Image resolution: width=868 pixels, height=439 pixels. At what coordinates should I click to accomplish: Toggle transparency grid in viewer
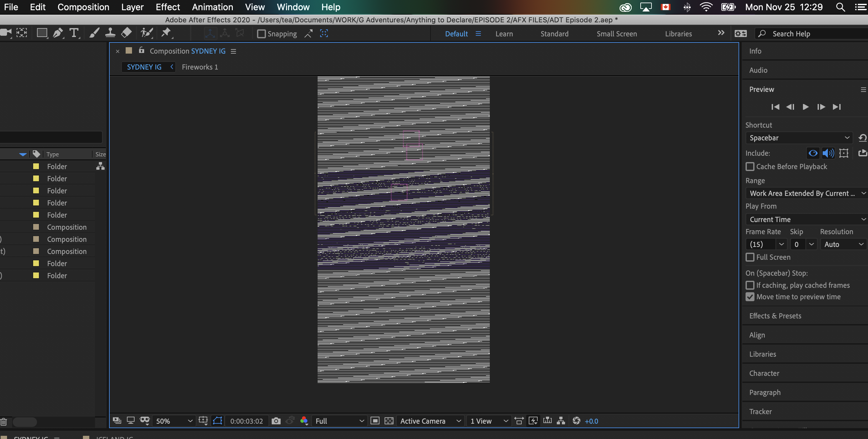pyautogui.click(x=389, y=421)
